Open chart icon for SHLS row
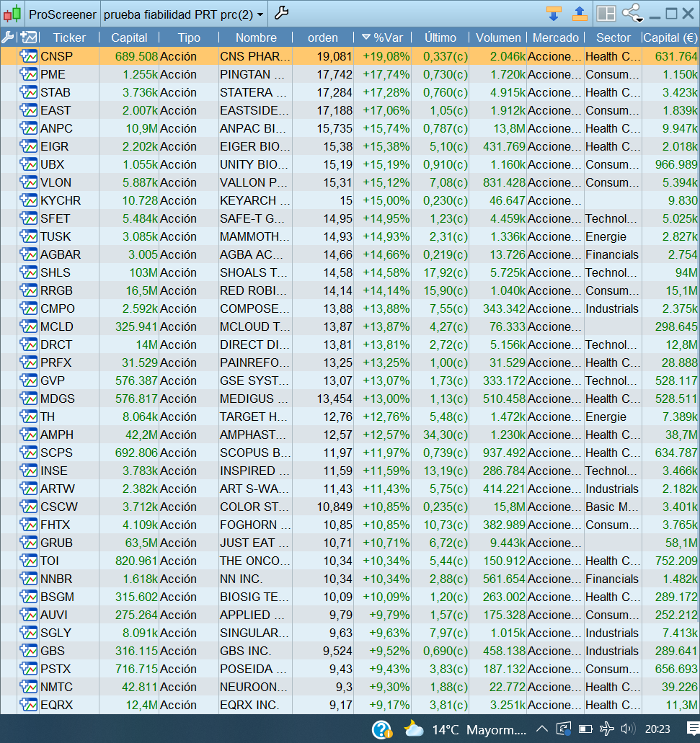Screen dimensions: 700x743 [x=28, y=272]
